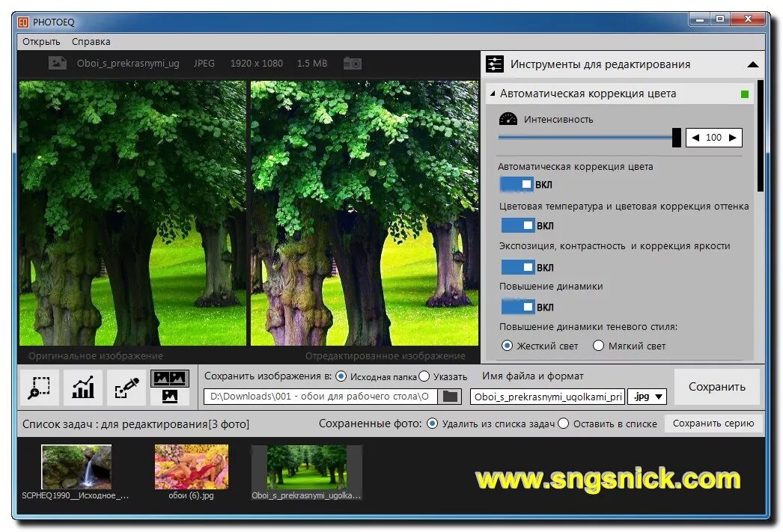The height and width of the screenshot is (532, 783).
Task: Click the edited image preview
Action: [364, 213]
